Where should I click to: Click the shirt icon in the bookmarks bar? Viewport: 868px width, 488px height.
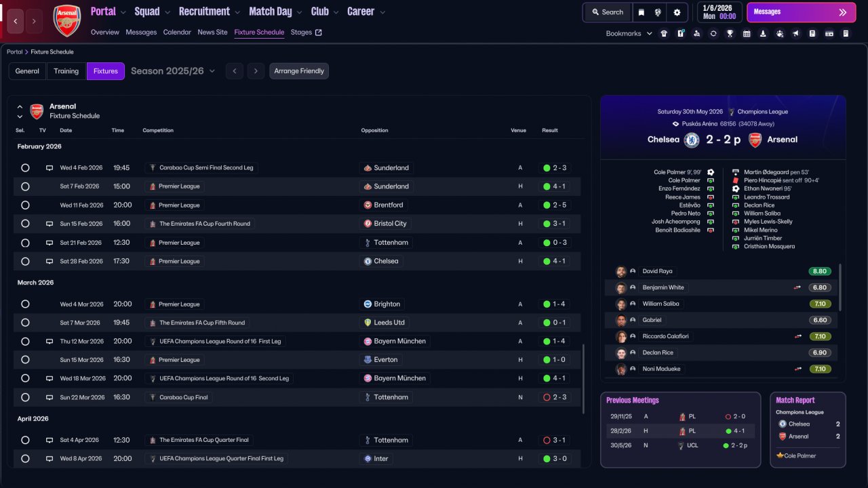coord(663,33)
